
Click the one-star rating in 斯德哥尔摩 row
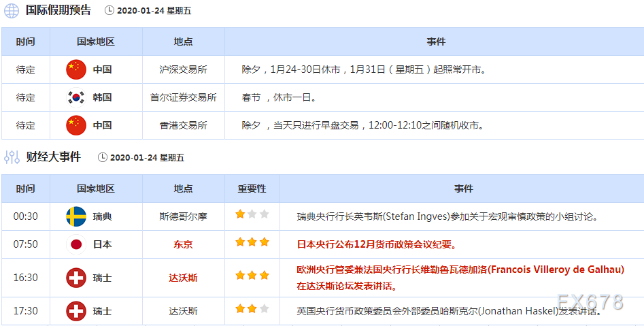click(252, 214)
